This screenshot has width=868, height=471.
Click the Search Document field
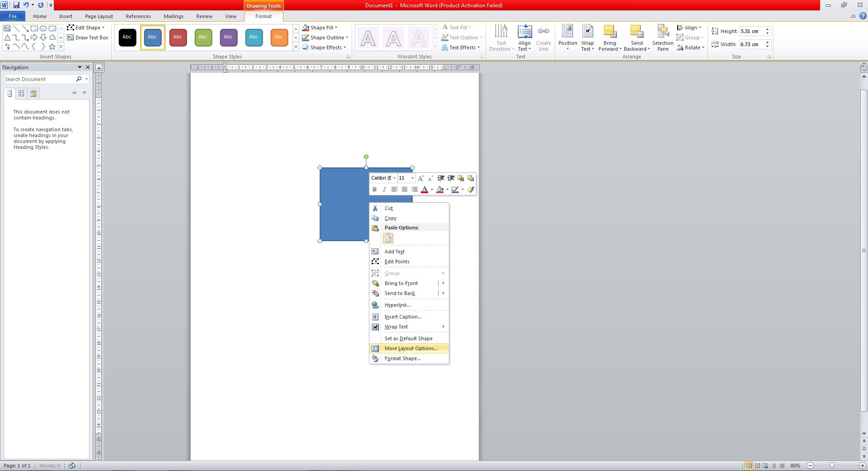39,79
